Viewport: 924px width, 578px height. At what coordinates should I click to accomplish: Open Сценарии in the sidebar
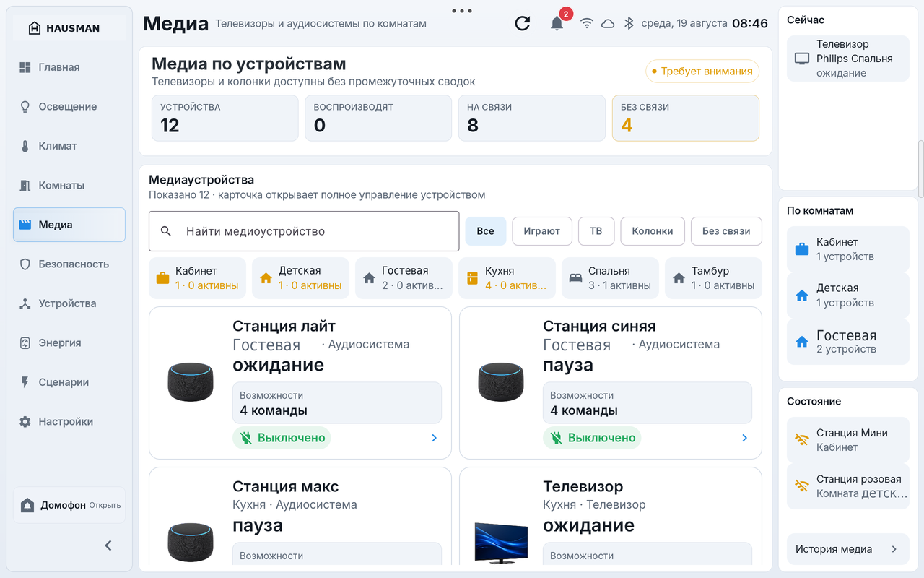(69, 382)
